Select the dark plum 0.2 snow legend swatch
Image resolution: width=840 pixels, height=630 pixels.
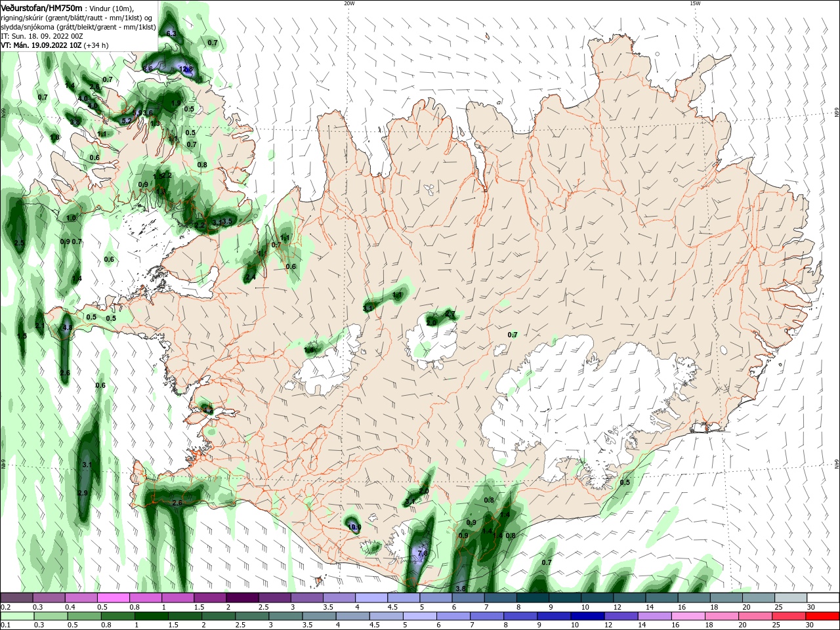point(17,598)
